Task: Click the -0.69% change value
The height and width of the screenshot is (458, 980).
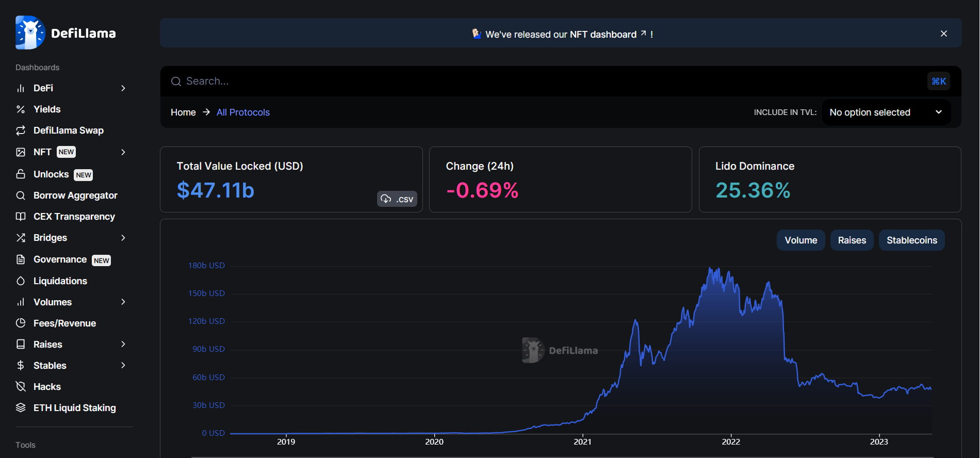Action: (482, 190)
